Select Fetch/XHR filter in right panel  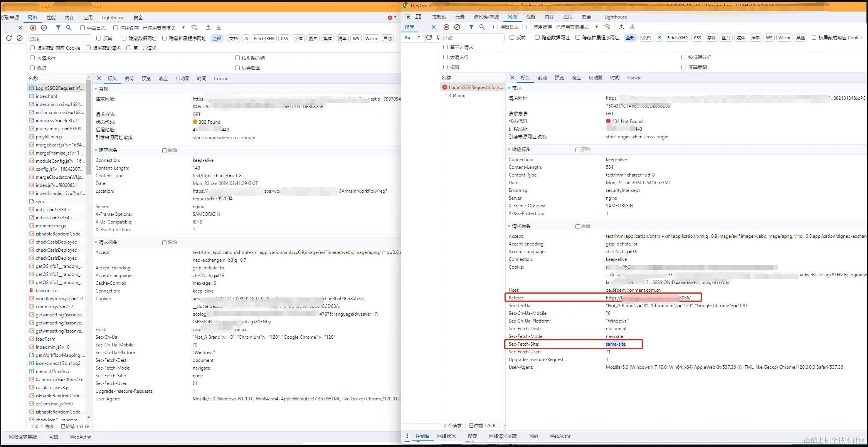(x=677, y=38)
